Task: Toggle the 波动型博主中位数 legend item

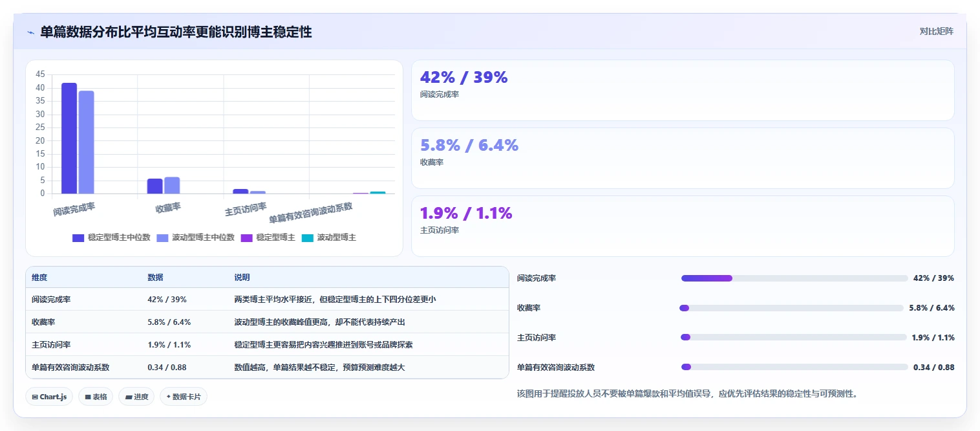Action: [x=195, y=238]
